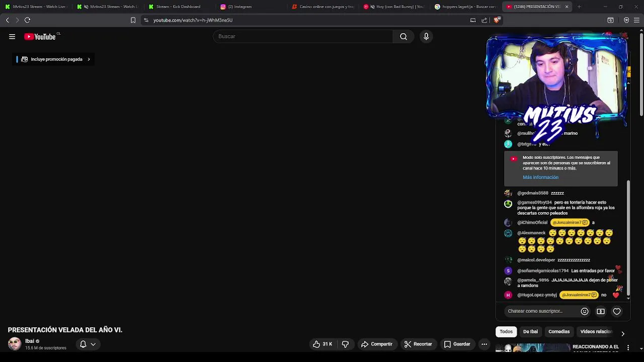Open options menu for REACCIONANDO A EL video
The height and width of the screenshot is (362, 644).
628,347
